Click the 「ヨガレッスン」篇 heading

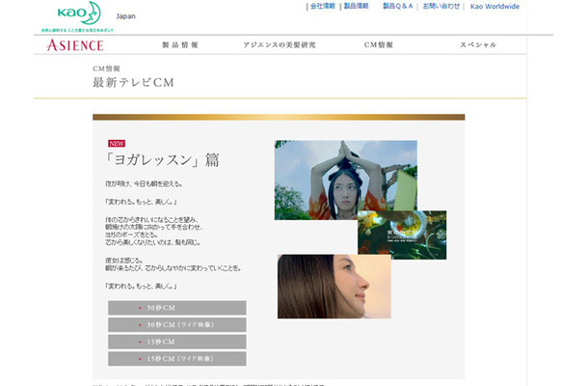162,160
